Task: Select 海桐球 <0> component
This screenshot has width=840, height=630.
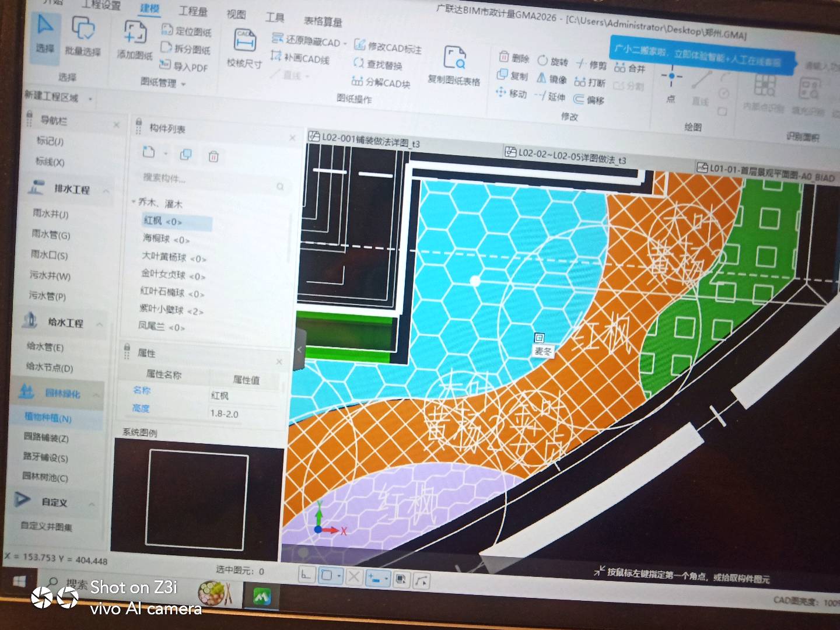Action: (166, 239)
